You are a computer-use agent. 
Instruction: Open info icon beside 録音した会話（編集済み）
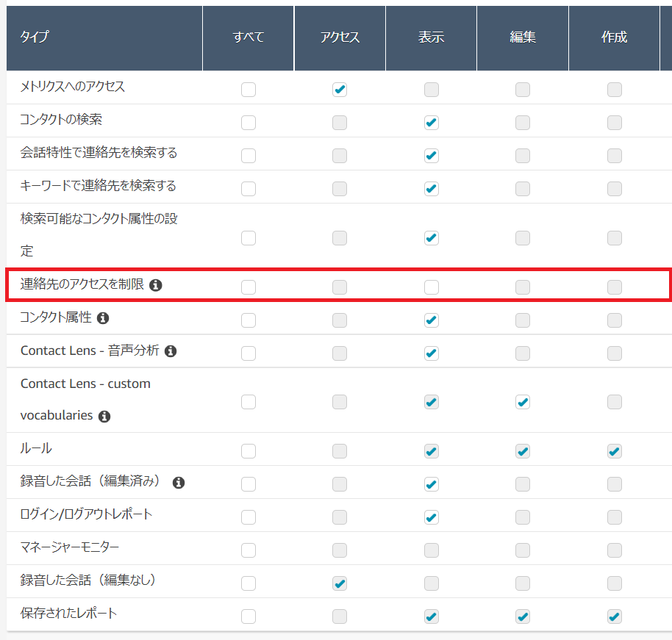[178, 482]
